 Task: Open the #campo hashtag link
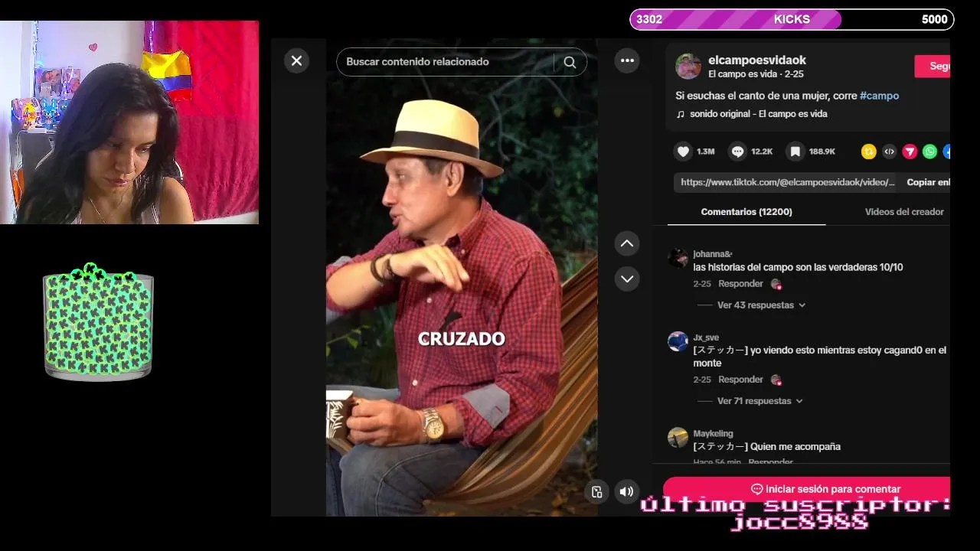(879, 96)
